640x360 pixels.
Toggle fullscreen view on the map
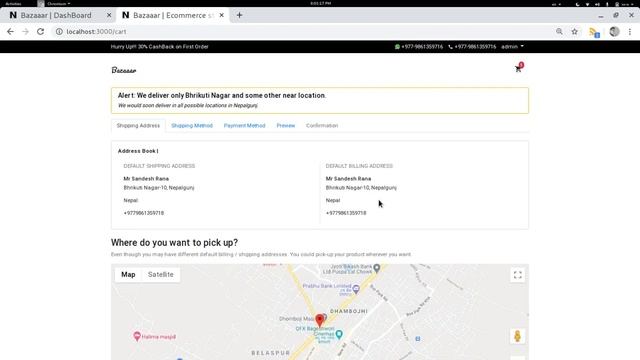click(518, 275)
